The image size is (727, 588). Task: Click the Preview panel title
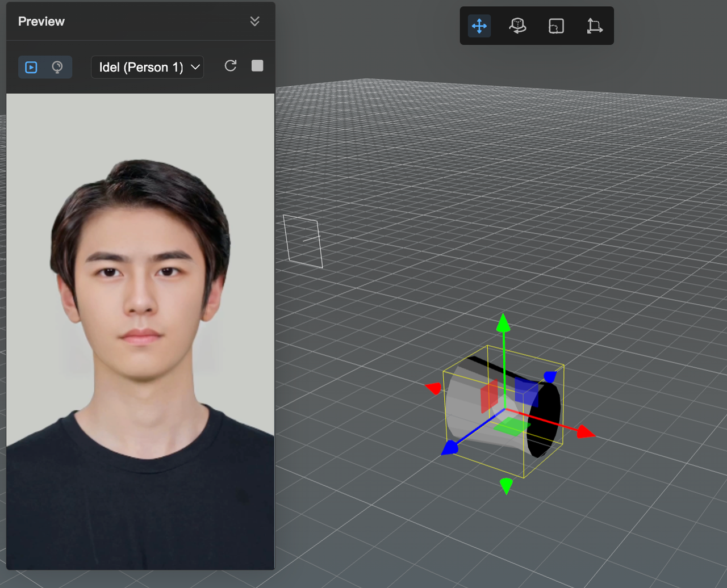pos(41,22)
